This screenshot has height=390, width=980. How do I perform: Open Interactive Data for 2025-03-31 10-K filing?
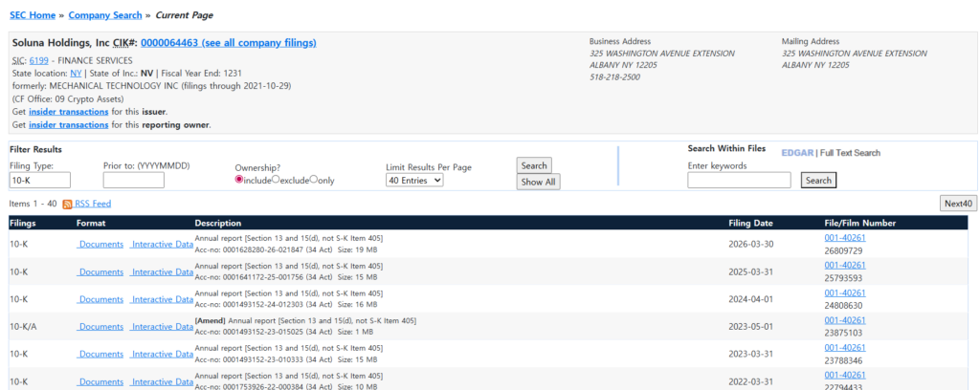(x=161, y=272)
